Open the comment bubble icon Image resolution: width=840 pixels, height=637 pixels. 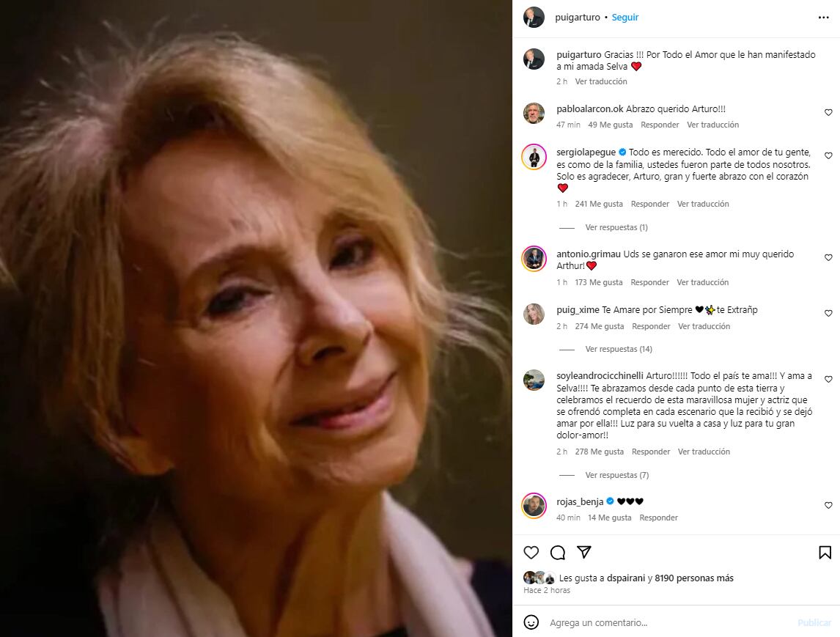(x=558, y=553)
